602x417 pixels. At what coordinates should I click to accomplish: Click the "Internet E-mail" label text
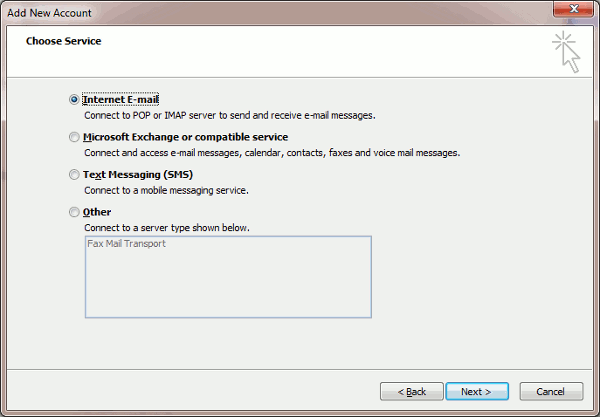point(121,100)
